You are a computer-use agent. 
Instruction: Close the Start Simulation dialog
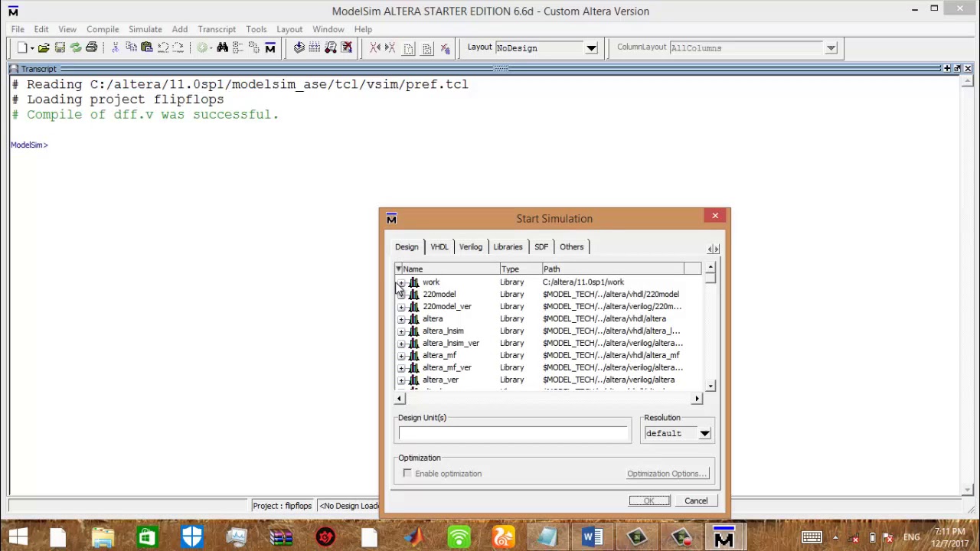tap(715, 216)
